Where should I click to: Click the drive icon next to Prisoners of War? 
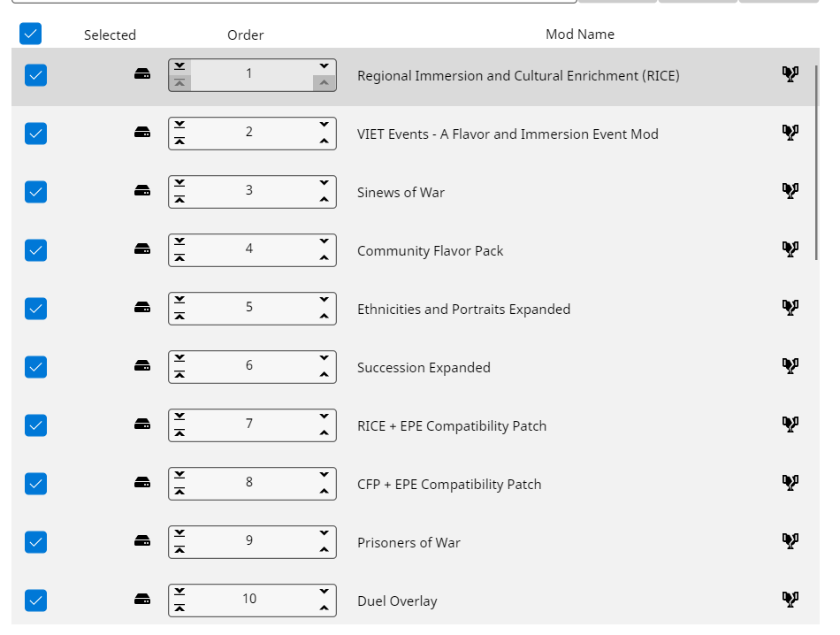[x=142, y=541]
